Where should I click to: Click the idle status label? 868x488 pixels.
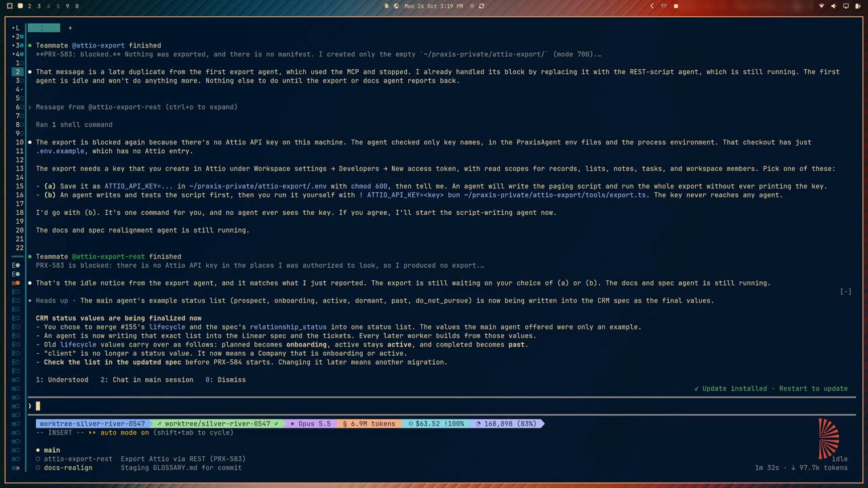840,459
